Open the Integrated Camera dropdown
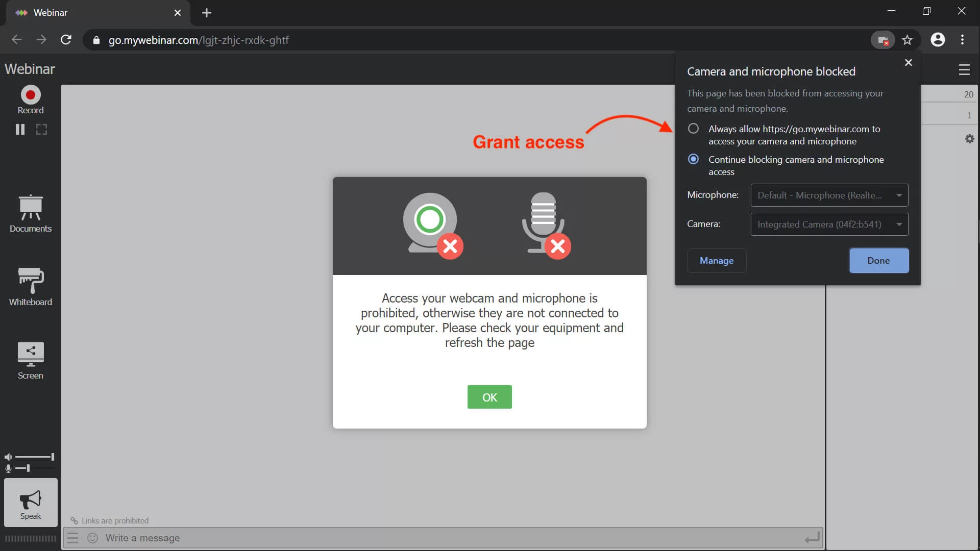This screenshot has height=551, width=980. 829,224
